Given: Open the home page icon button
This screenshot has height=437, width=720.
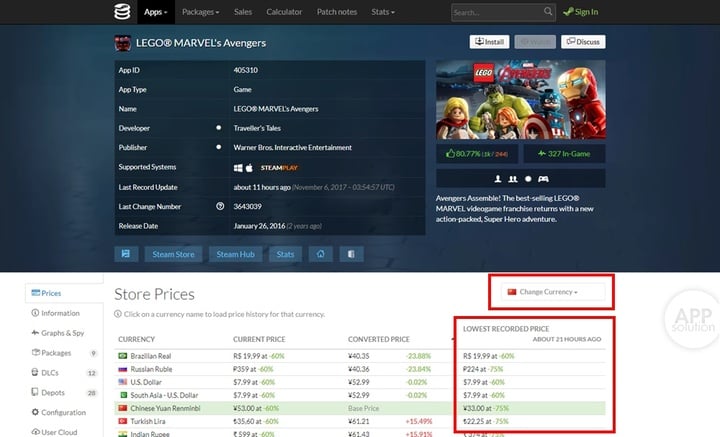Looking at the screenshot, I should 321,254.
